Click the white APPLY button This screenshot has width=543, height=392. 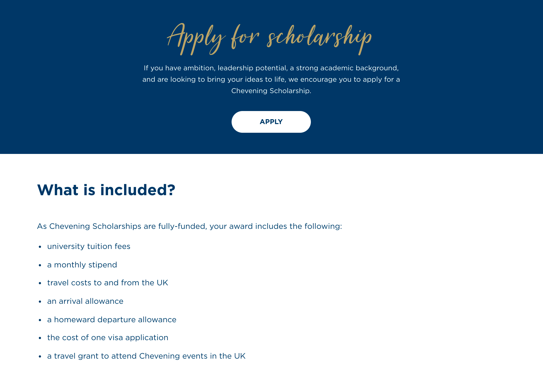pos(271,122)
